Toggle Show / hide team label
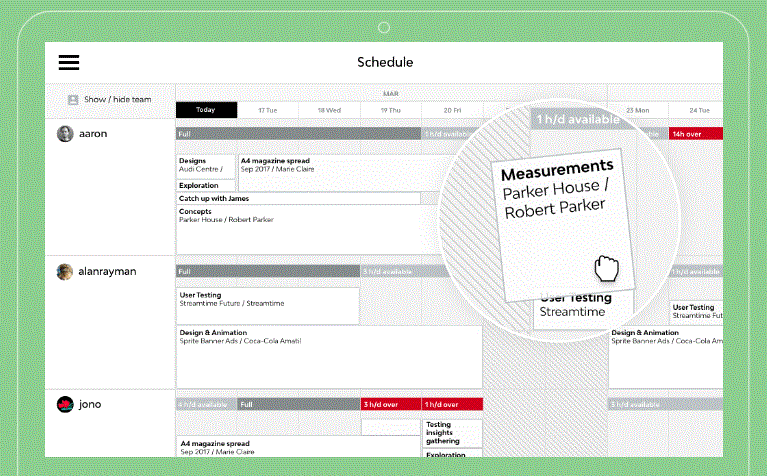Viewport: 767px width, 476px height. [x=117, y=99]
